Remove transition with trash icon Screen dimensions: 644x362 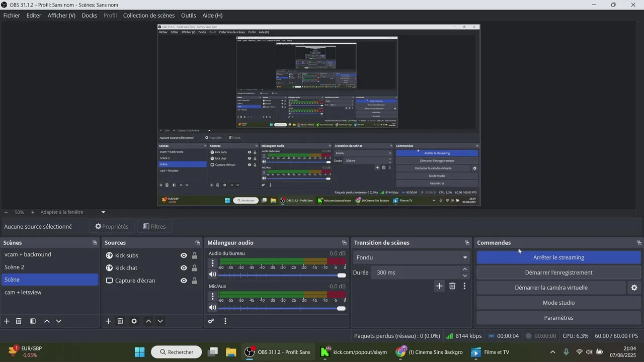[x=452, y=286]
